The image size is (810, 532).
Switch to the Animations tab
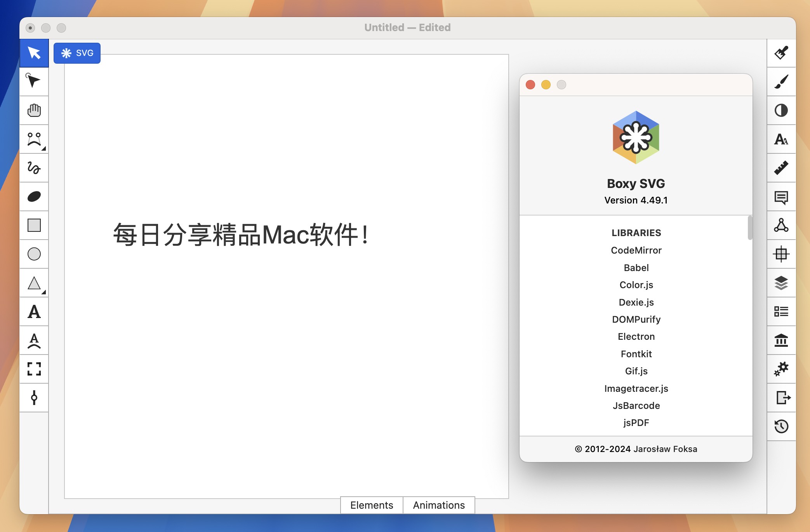439,505
